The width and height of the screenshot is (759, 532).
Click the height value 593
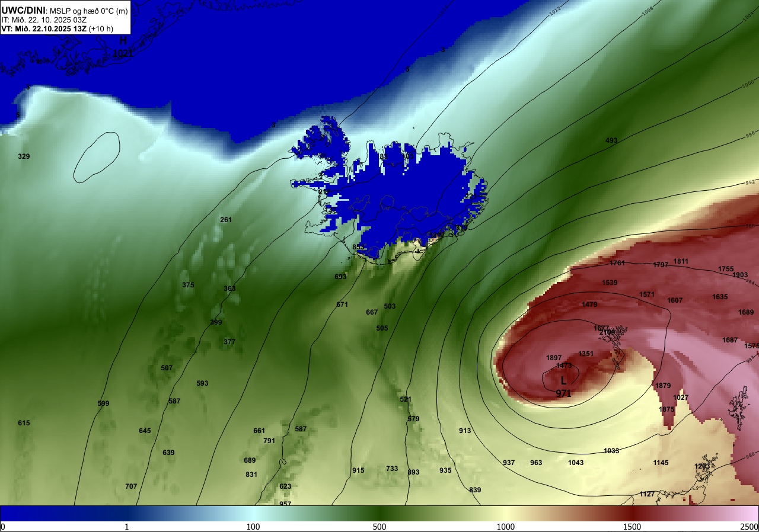(x=202, y=383)
